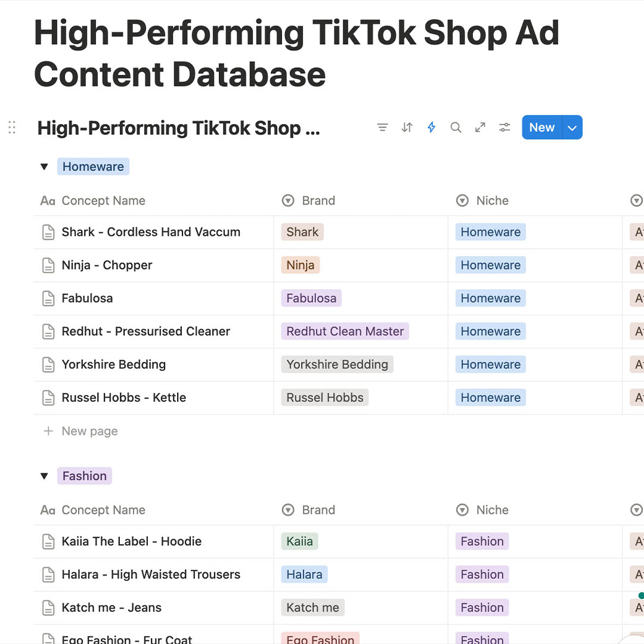Open Katch me - Jeans page
Screen dimensions: 644x644
coord(112,608)
